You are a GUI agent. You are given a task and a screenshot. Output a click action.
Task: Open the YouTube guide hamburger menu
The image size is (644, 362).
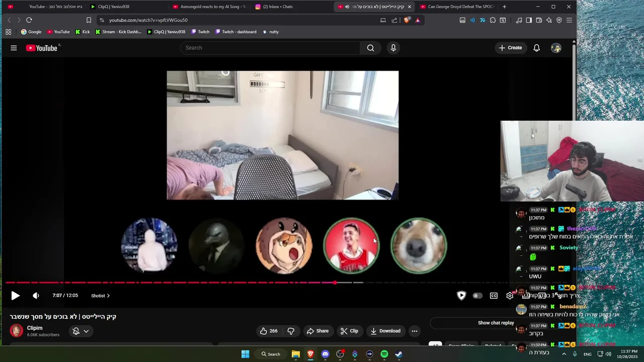point(14,48)
